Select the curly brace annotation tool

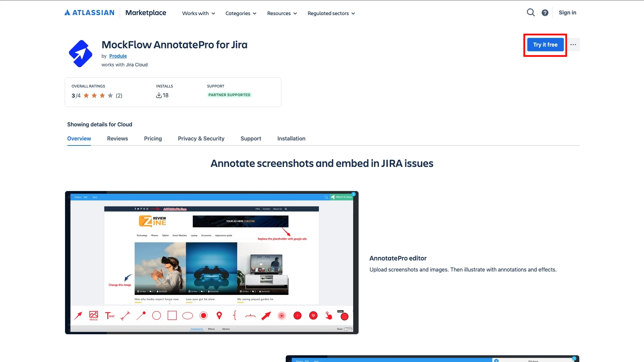[x=235, y=315]
